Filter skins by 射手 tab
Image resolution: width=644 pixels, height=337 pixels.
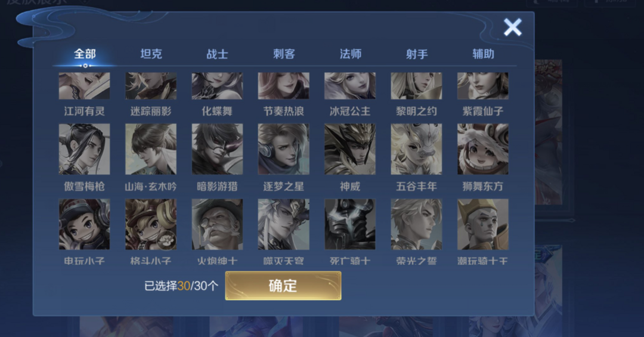(x=417, y=54)
